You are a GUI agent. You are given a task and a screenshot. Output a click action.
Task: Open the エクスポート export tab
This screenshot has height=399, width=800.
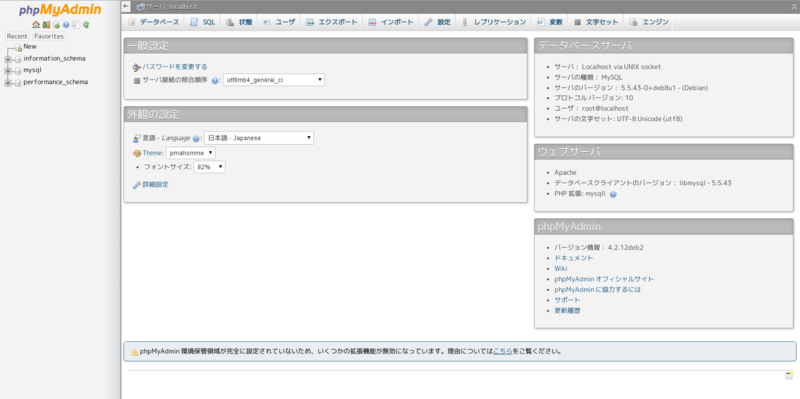click(332, 22)
